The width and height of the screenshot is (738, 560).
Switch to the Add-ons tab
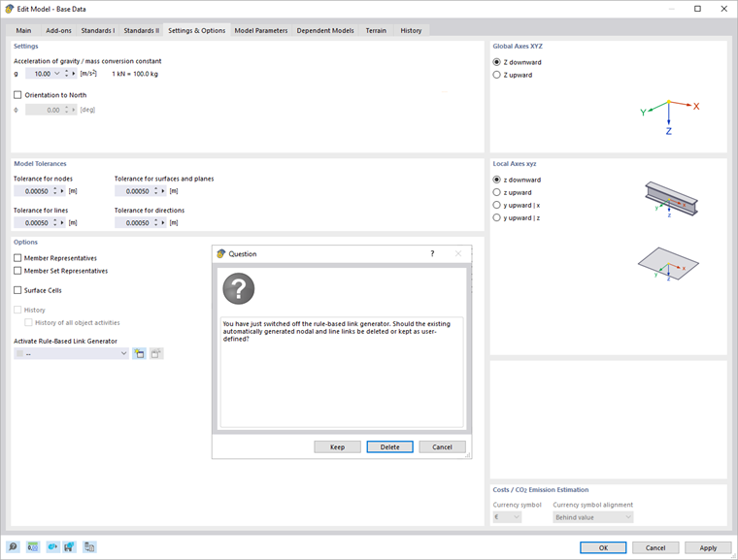(59, 31)
